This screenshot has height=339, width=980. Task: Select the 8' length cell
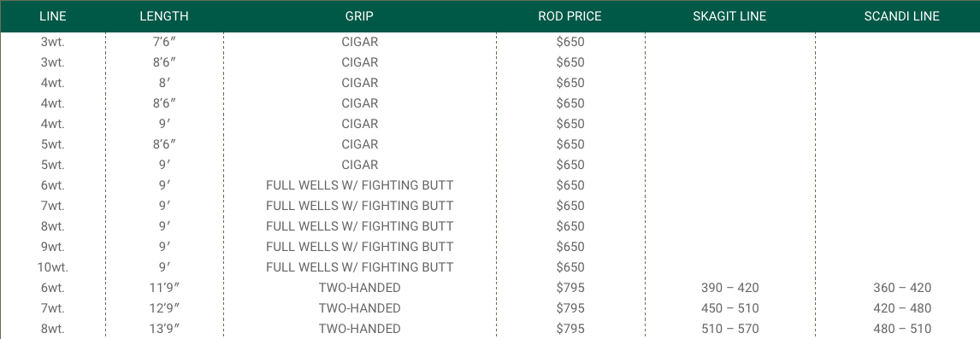(164, 83)
